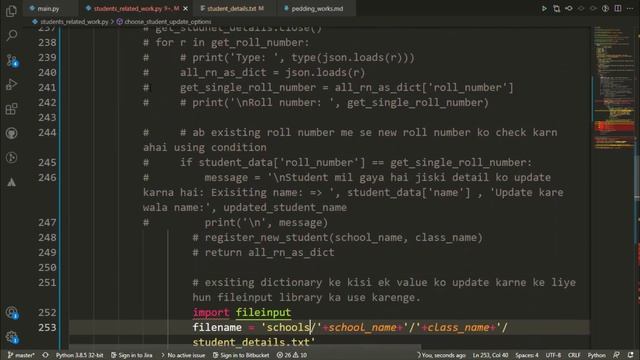Open Source Control view with badge

(11, 60)
